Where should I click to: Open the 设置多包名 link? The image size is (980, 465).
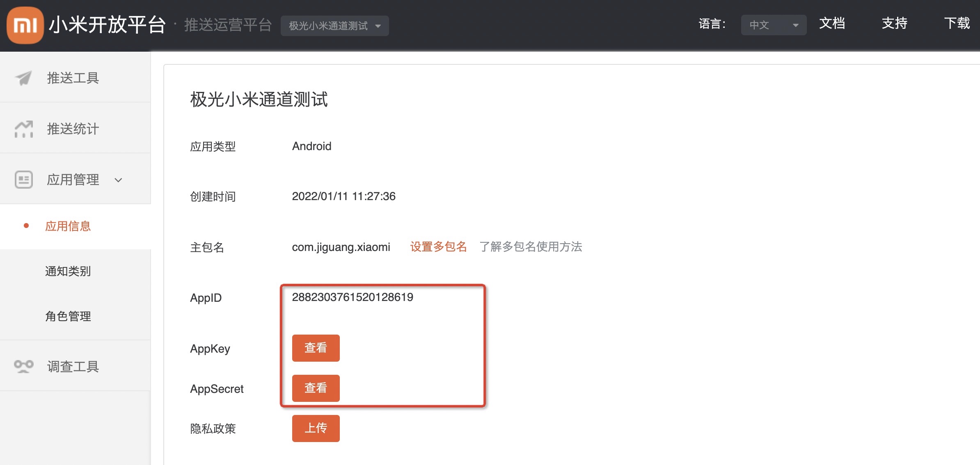(x=438, y=247)
